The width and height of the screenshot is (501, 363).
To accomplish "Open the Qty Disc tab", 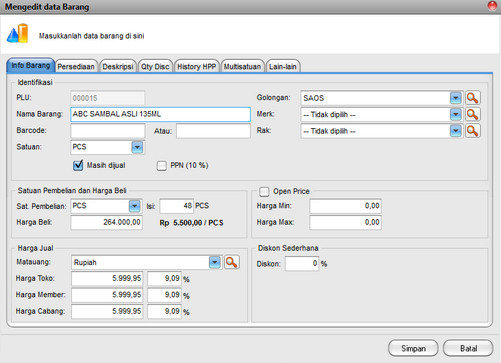I will coord(155,66).
